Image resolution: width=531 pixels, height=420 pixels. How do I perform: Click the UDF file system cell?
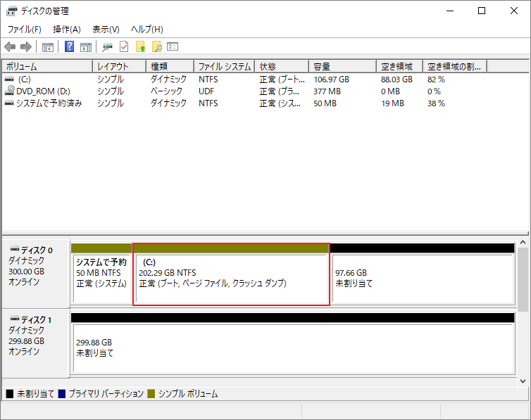pyautogui.click(x=206, y=91)
